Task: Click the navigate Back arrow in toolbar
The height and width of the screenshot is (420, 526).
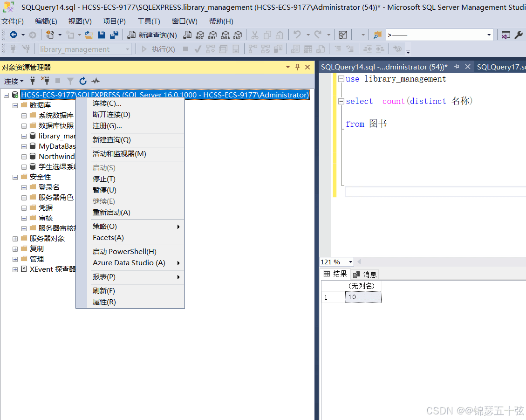Action: 14,34
